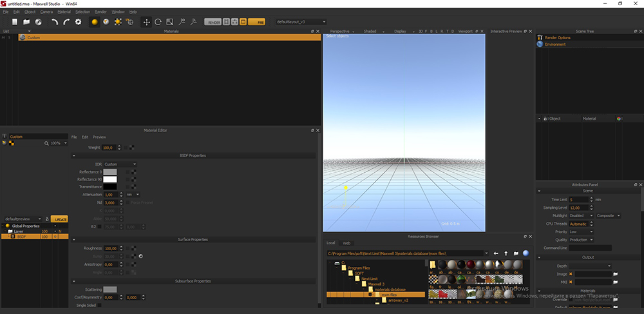
Task: Click the Transmittance black color swatch
Action: click(110, 187)
